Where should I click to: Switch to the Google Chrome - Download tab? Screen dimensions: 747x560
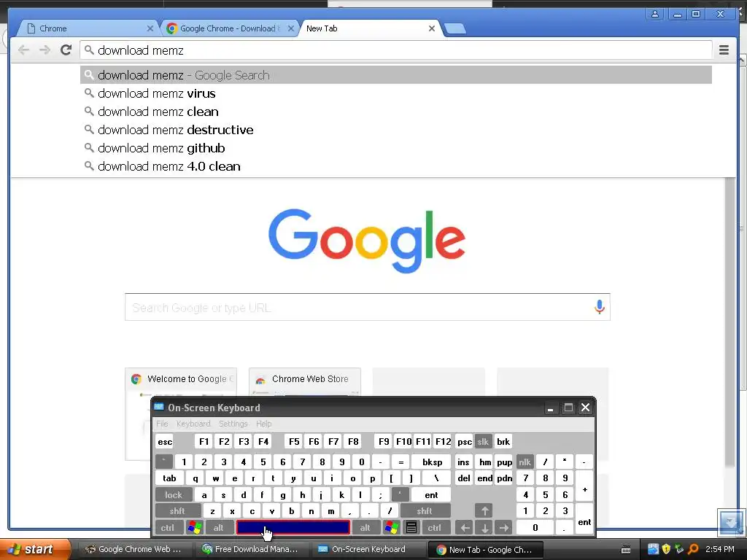(x=228, y=28)
